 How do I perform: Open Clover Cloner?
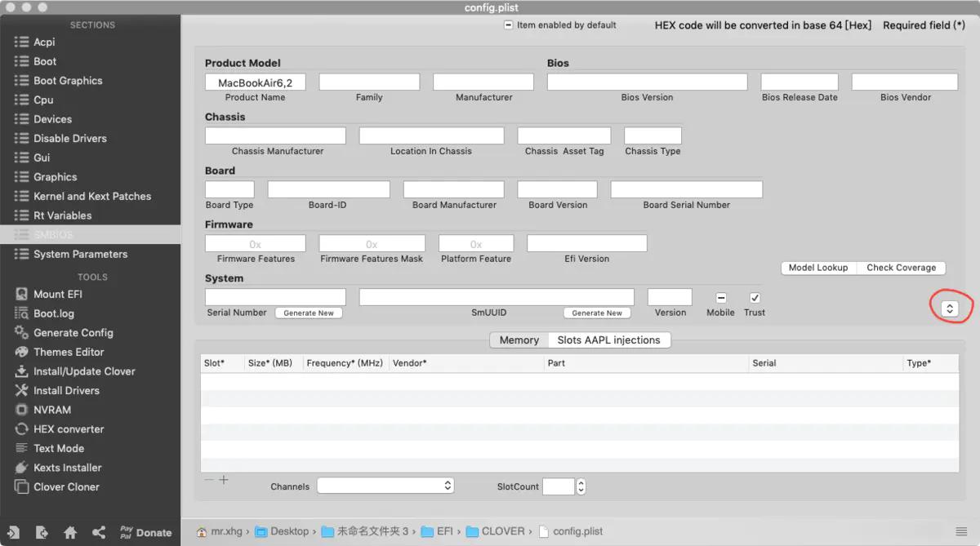65,486
